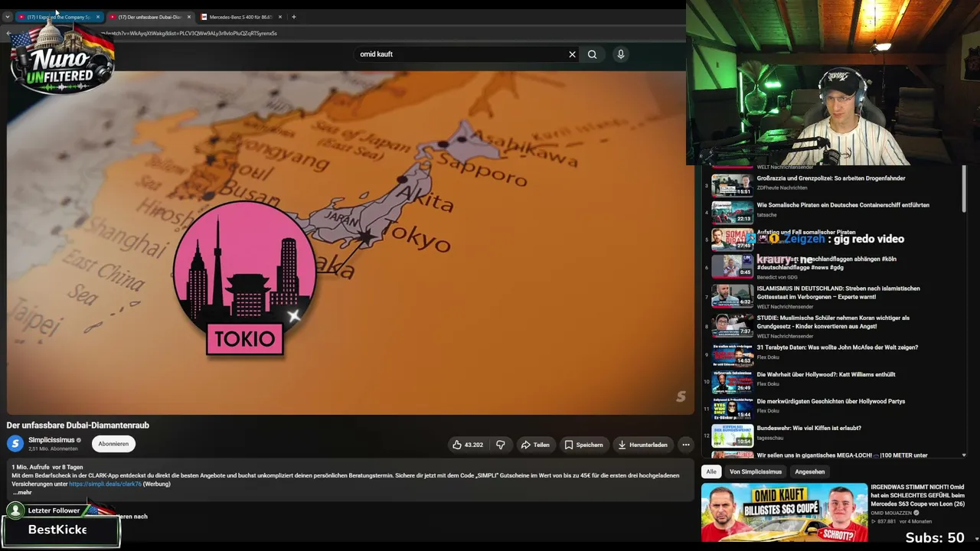Dislike the video
Screen dimensions: 980x551
(x=501, y=445)
